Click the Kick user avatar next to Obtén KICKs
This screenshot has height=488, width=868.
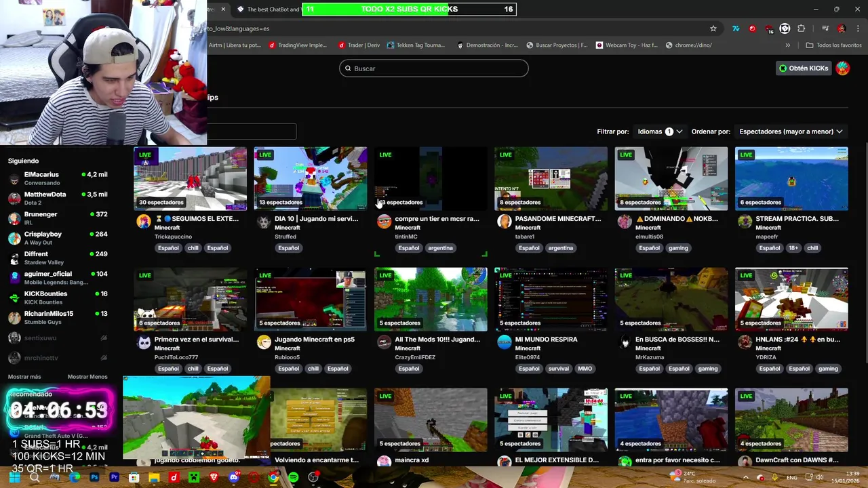(x=842, y=68)
